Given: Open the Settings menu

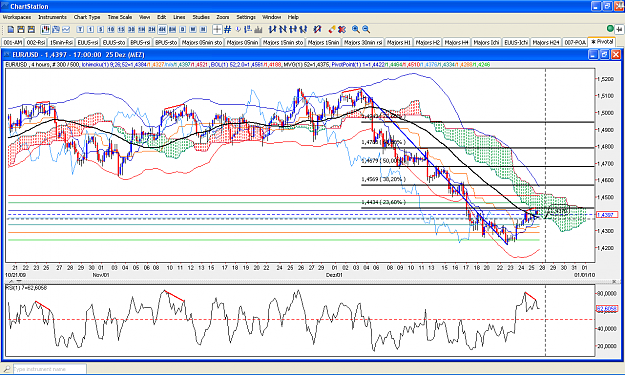Looking at the screenshot, I should pos(246,17).
